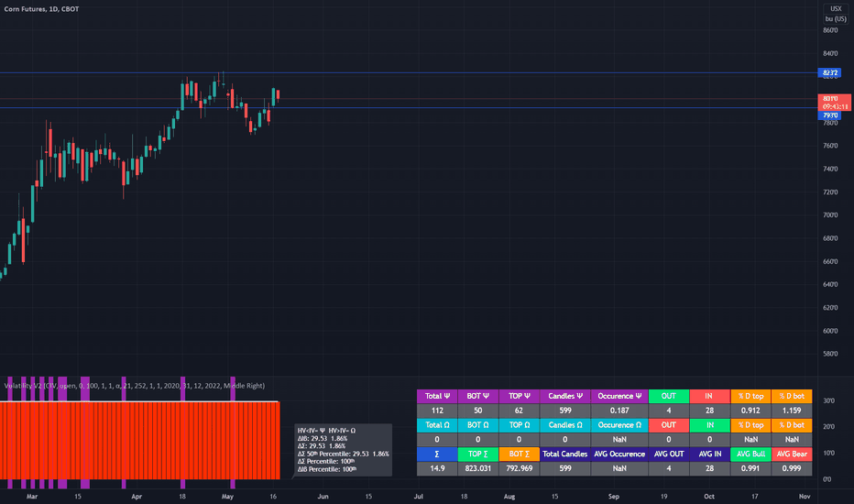Click the value 792.969 under BOT Σ
Screen dimensions: 854x504
pyautogui.click(x=519, y=468)
